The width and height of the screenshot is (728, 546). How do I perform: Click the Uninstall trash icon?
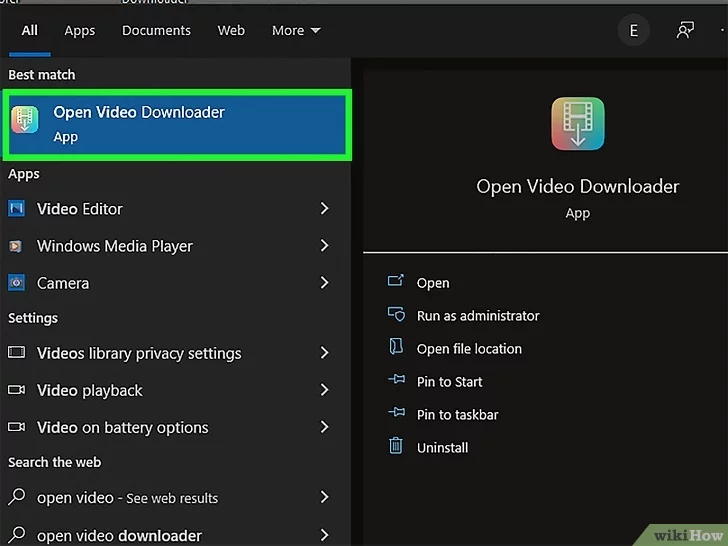[x=396, y=446]
